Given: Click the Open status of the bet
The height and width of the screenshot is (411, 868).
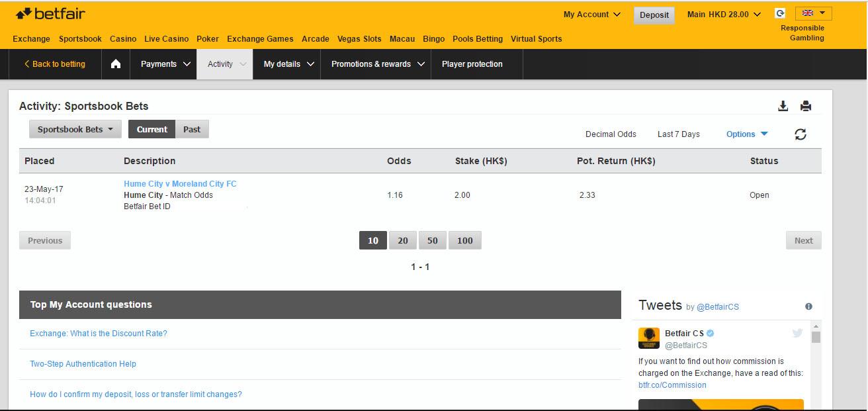Looking at the screenshot, I should [x=759, y=195].
